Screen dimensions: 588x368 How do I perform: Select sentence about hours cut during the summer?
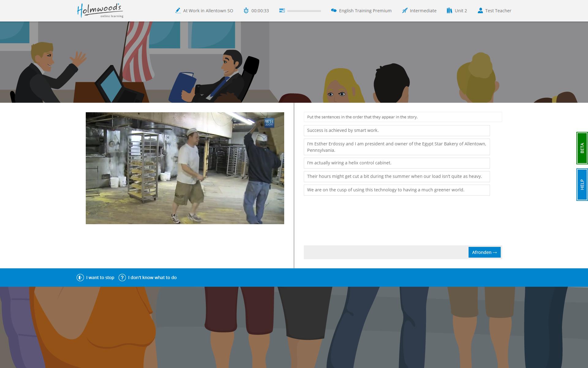[x=397, y=177]
